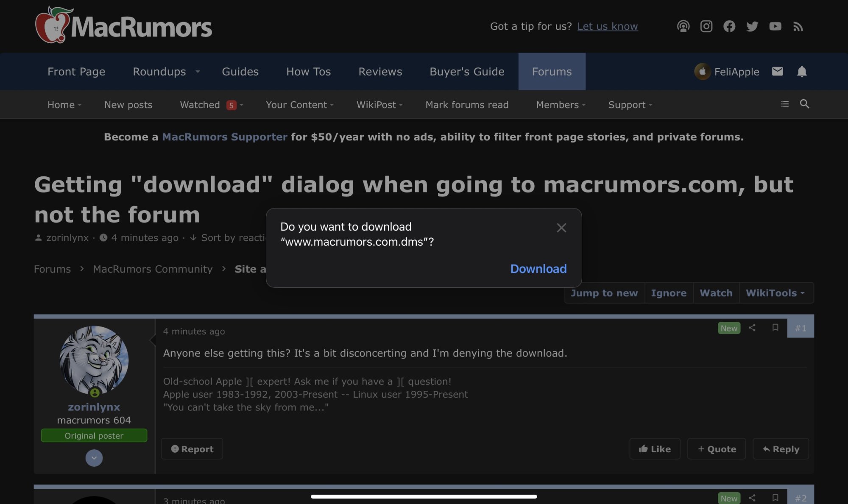Open the Reviews tab

tap(380, 72)
